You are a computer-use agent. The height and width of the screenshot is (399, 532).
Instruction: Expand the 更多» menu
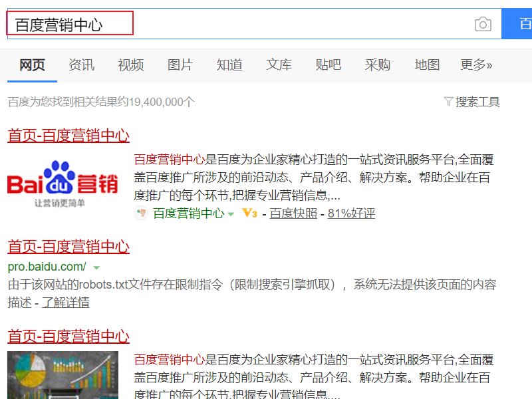476,65
